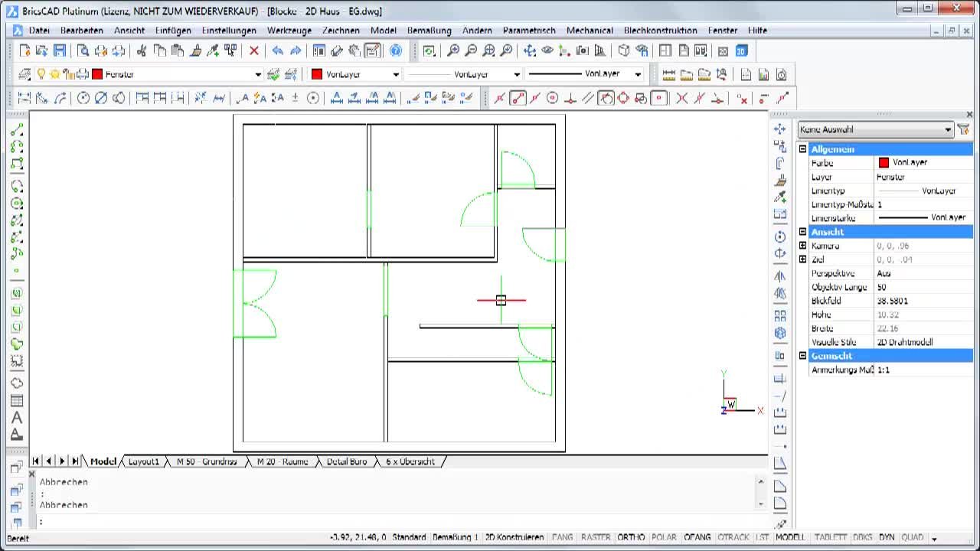Viewport: 980px width, 551px height.
Task: Click the Redo arrow icon
Action: (295, 51)
